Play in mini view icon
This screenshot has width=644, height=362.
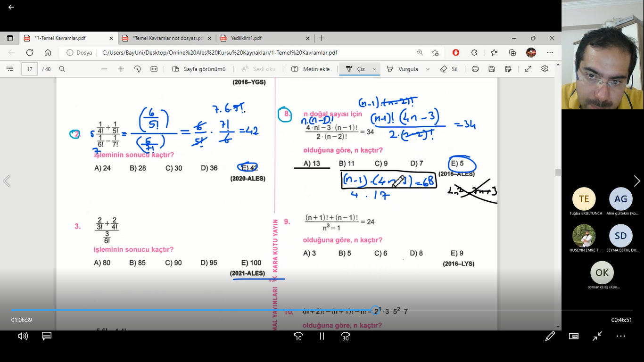574,336
